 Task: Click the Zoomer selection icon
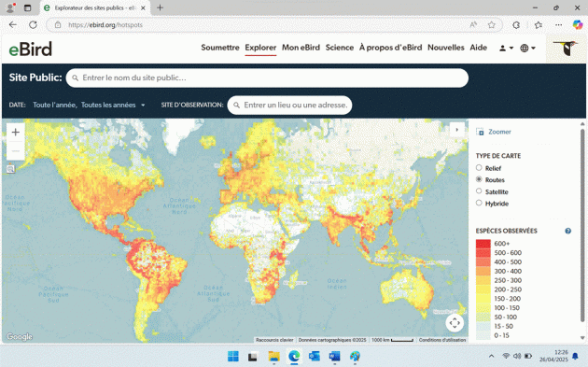point(480,132)
